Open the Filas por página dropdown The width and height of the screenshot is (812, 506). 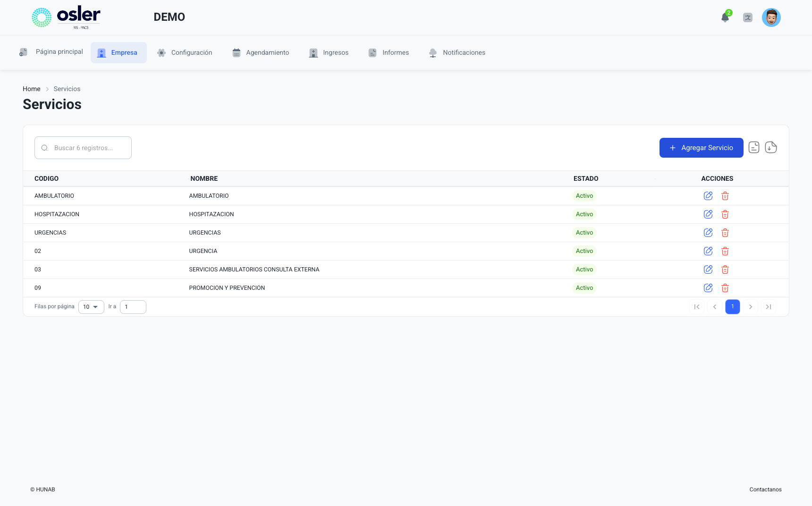pyautogui.click(x=91, y=307)
